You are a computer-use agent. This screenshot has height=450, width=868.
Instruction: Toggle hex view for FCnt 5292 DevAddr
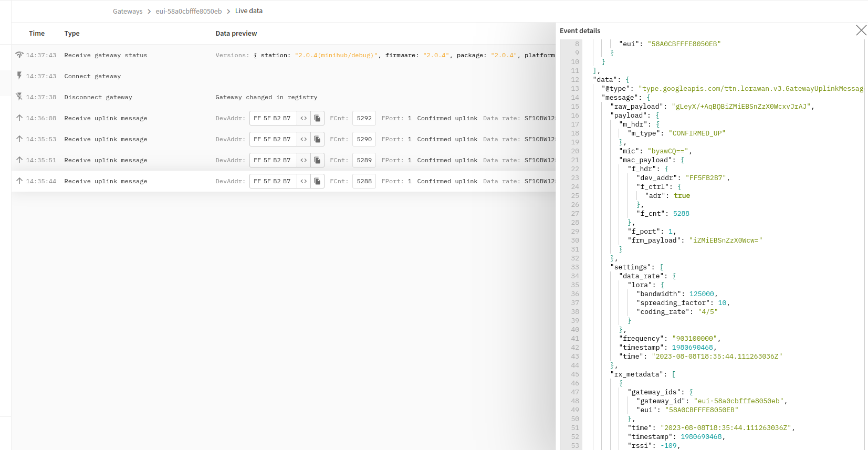[x=304, y=118]
